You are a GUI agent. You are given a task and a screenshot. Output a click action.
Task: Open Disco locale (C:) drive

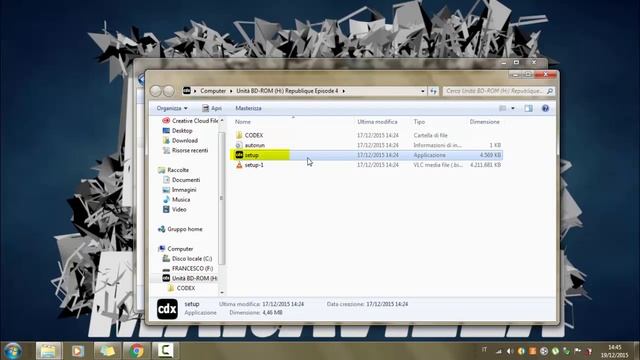click(x=187, y=259)
